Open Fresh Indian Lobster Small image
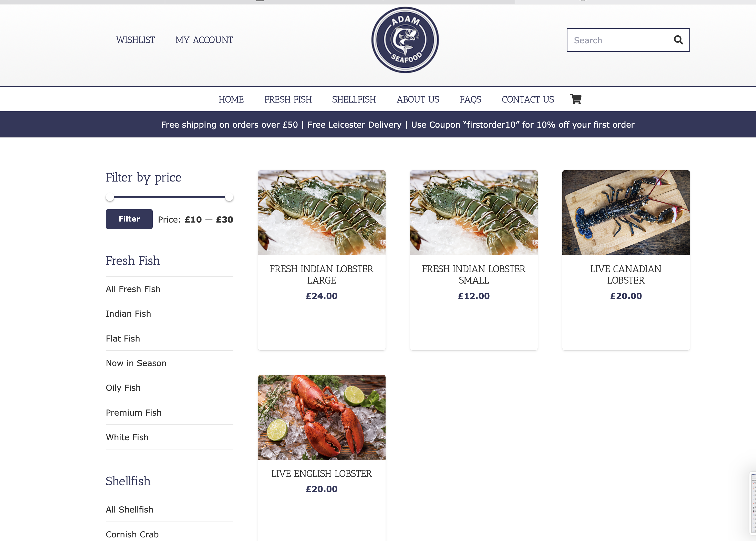This screenshot has height=541, width=756. tap(474, 213)
